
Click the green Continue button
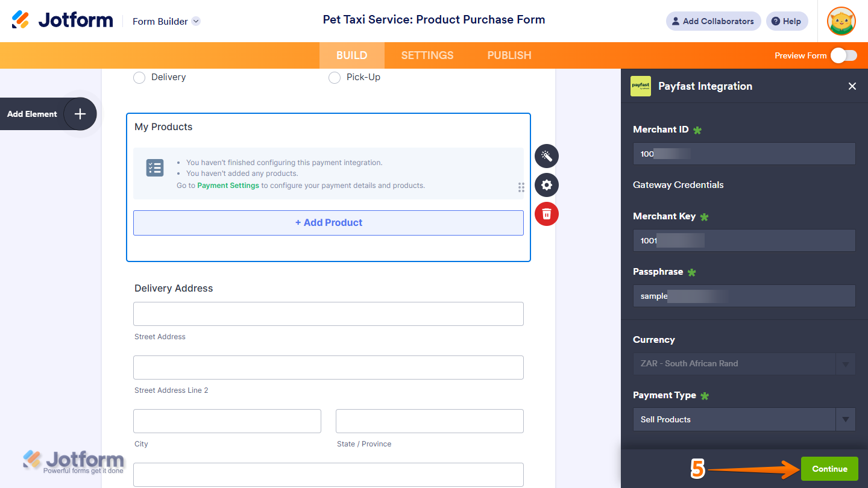pyautogui.click(x=829, y=469)
